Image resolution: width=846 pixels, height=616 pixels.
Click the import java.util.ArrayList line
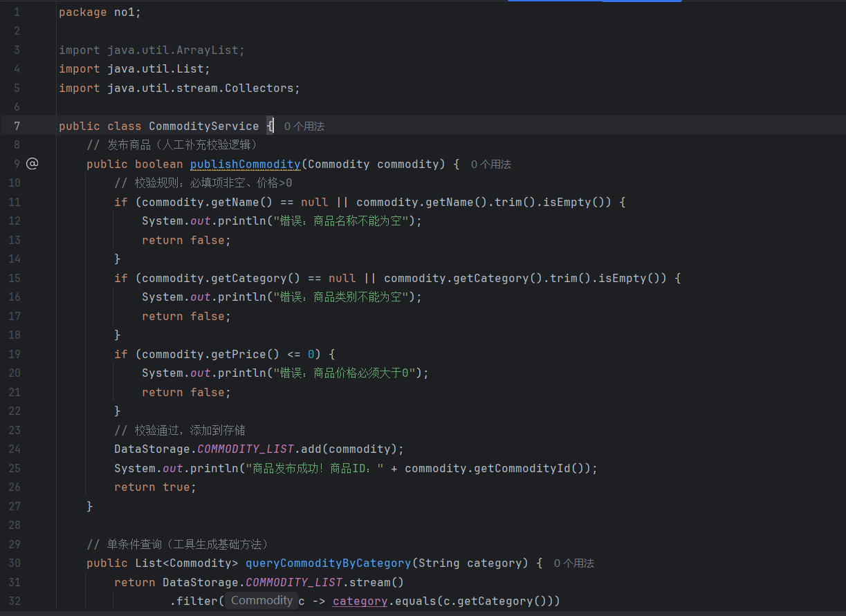(x=152, y=50)
